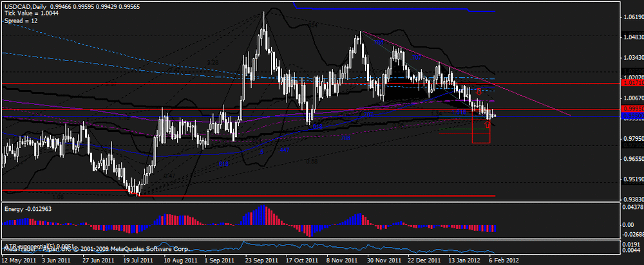Click the ATR exponential(5) indicator label
The image size is (644, 265).
click(39, 245)
